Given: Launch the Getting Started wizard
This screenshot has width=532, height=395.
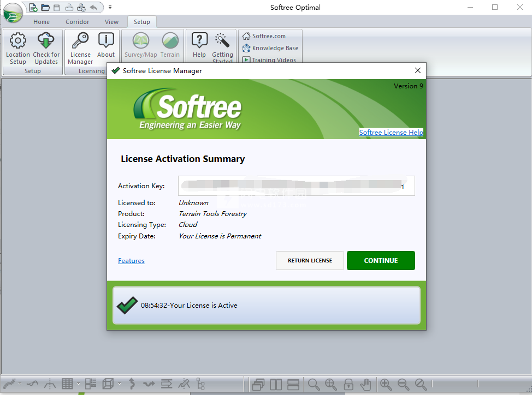Looking at the screenshot, I should (x=222, y=47).
